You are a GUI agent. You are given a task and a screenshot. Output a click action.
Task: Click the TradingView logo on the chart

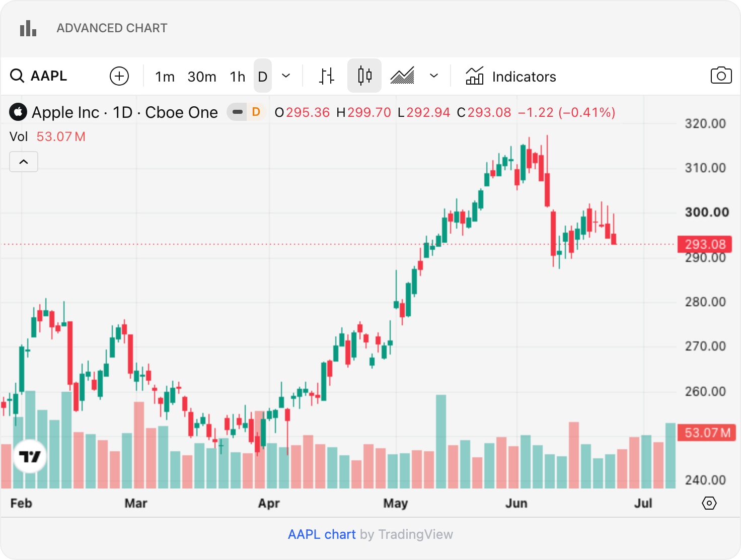[x=30, y=457]
